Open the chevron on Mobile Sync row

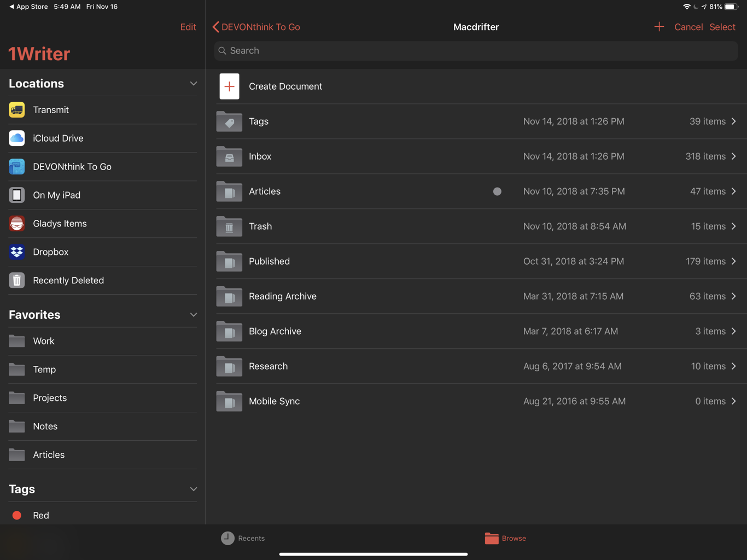(734, 401)
